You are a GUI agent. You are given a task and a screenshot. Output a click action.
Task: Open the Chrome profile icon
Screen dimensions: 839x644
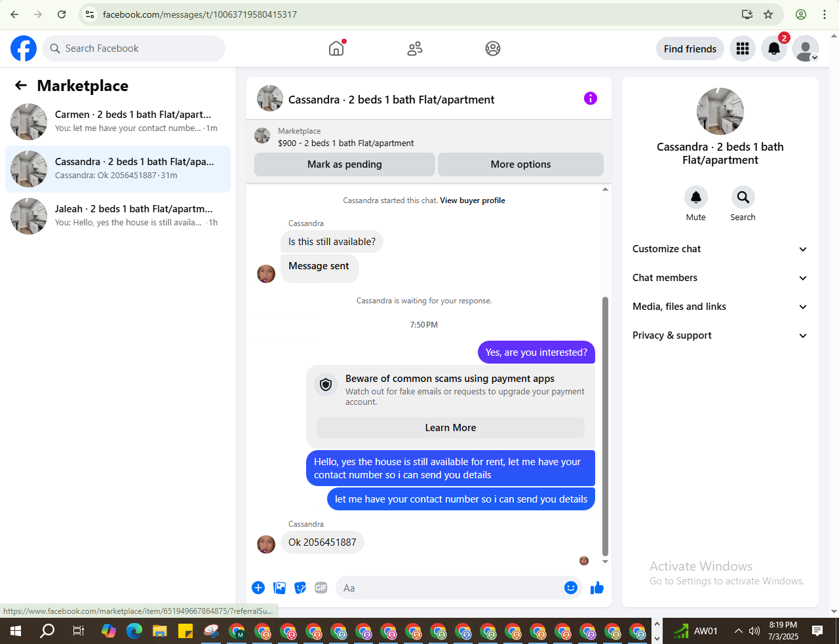pos(801,14)
